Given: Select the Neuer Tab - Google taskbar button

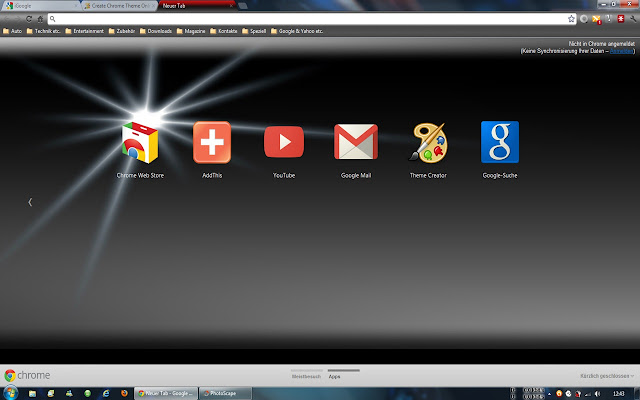Looking at the screenshot, I should pos(166,393).
